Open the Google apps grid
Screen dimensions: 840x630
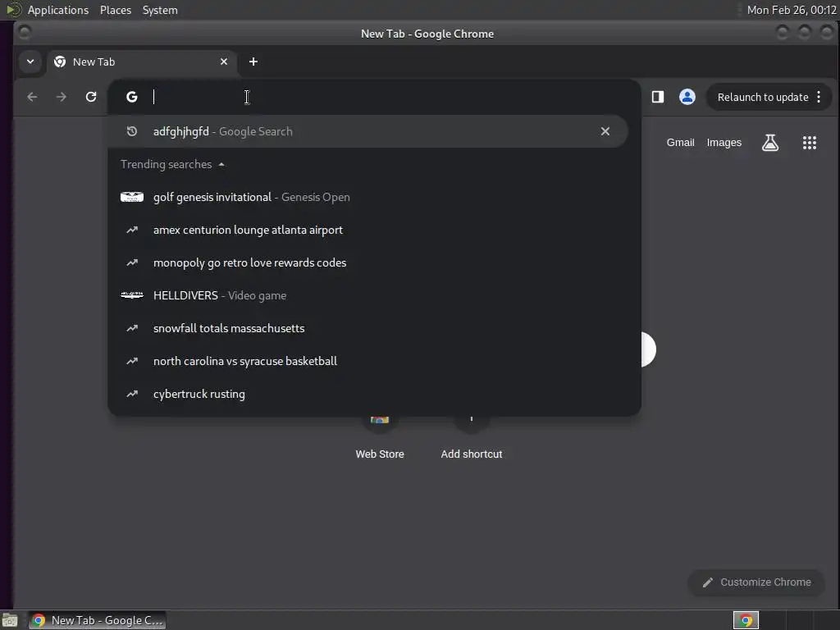pyautogui.click(x=810, y=143)
